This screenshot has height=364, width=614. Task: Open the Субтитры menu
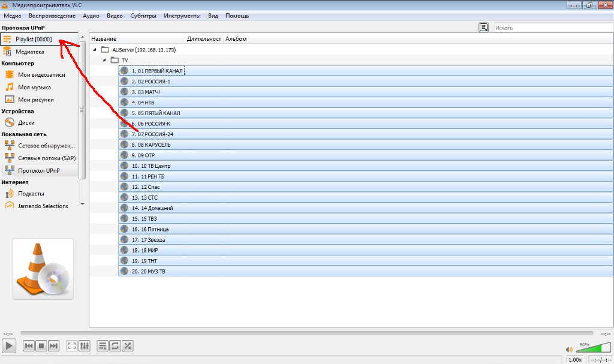[143, 16]
